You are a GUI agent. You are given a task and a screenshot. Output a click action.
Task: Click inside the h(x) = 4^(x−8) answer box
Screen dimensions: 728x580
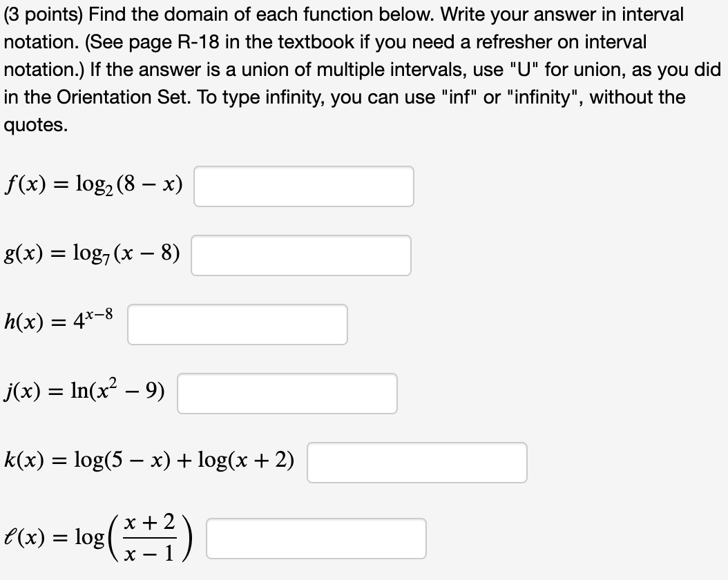237,324
